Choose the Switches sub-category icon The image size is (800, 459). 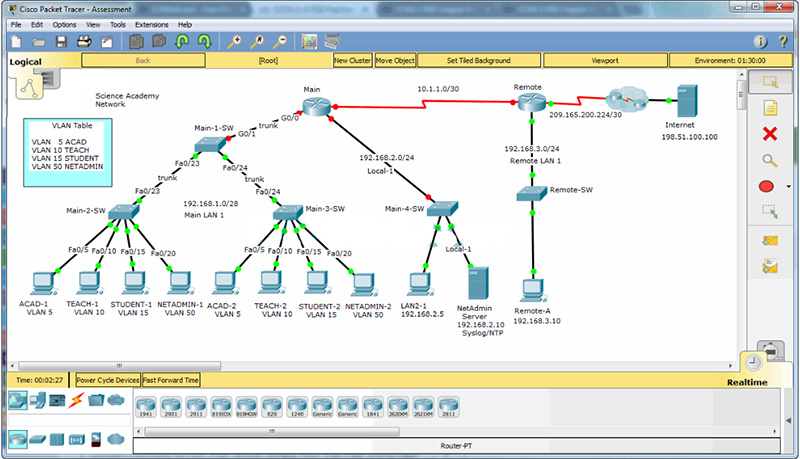click(37, 439)
